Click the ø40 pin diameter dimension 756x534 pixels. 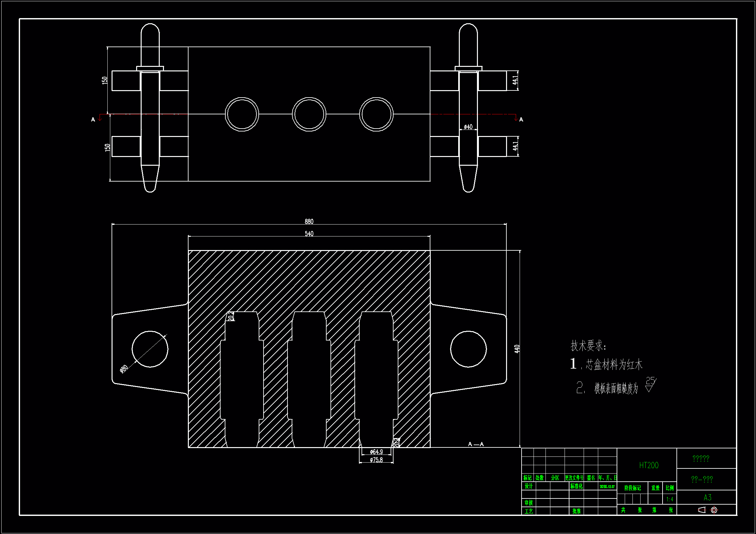tap(468, 127)
